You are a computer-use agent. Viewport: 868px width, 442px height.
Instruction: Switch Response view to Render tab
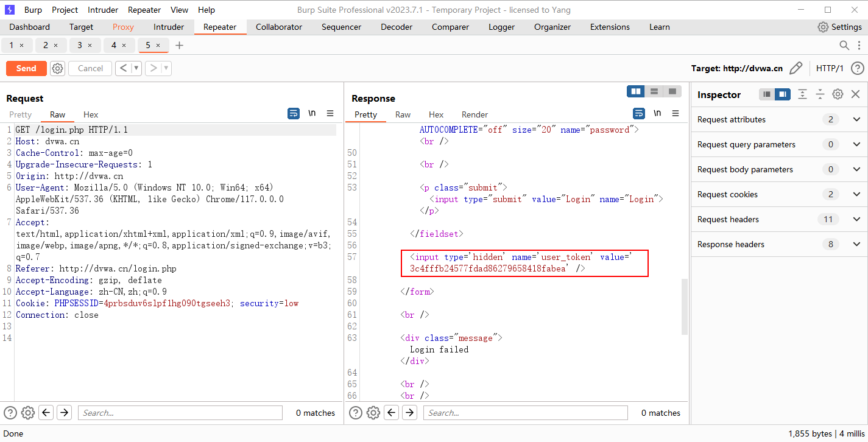(475, 114)
